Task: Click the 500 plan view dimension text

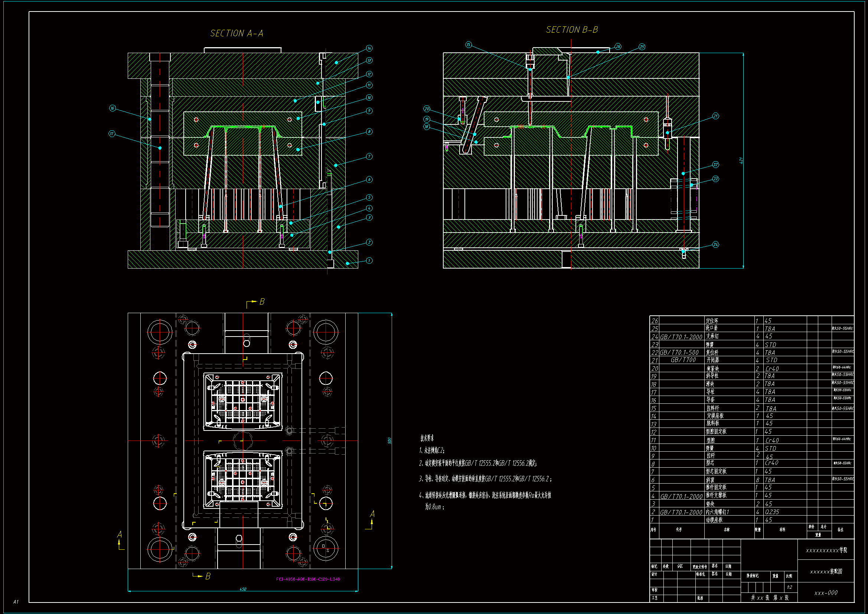Action: pos(389,441)
